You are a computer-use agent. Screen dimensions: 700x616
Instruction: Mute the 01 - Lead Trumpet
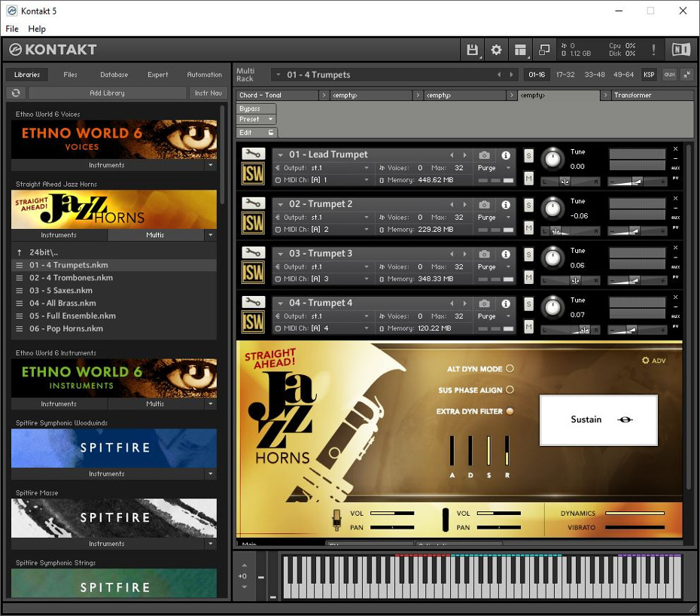pyautogui.click(x=528, y=178)
